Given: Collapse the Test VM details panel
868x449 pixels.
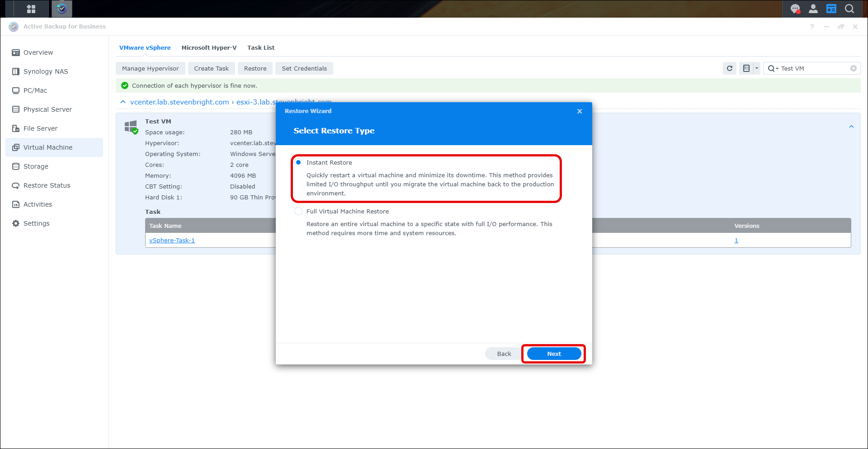Looking at the screenshot, I should pos(851,127).
